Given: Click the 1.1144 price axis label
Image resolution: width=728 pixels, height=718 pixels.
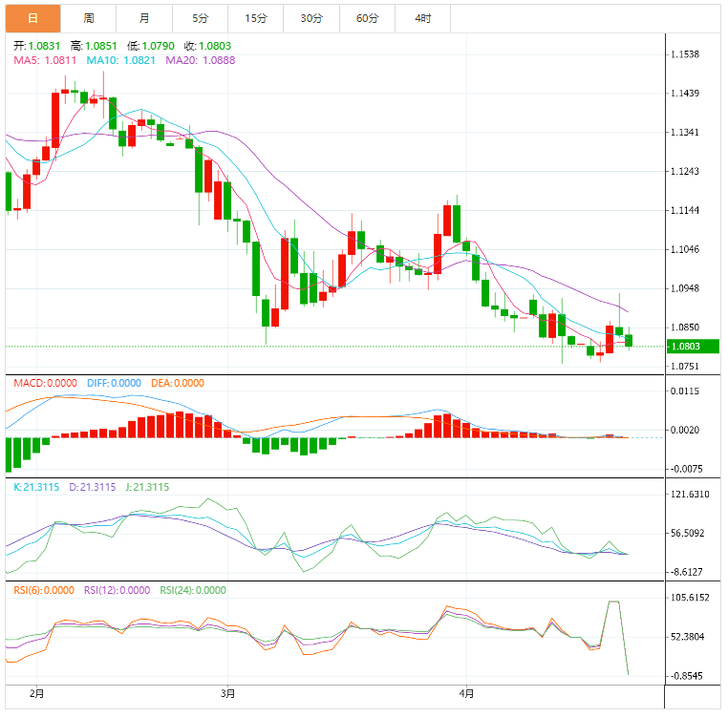Looking at the screenshot, I should coord(685,210).
